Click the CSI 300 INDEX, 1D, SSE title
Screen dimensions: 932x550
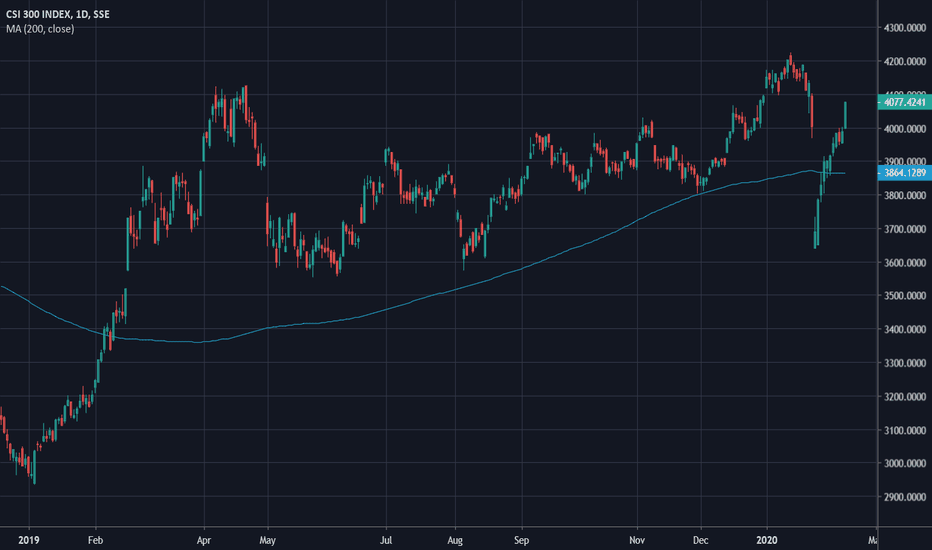58,14
